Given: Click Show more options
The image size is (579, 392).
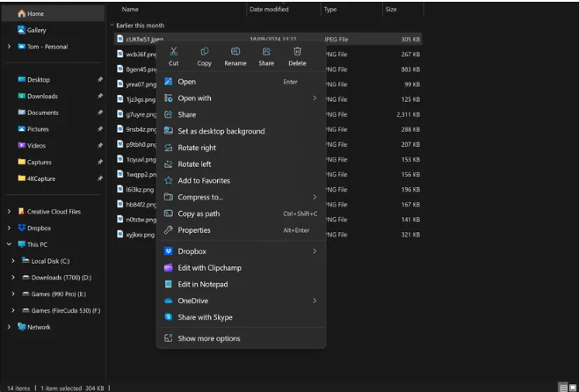Looking at the screenshot, I should [208, 338].
